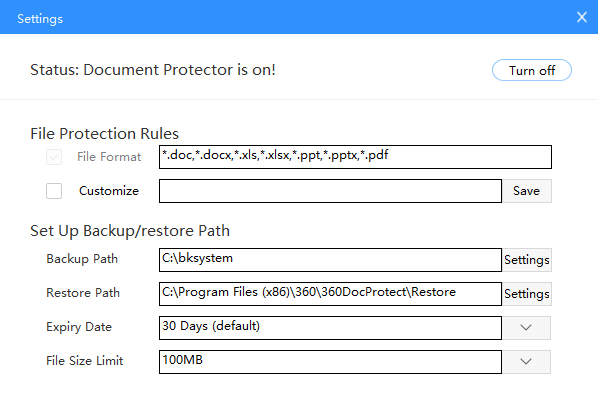Viewport: 598px width, 408px height.
Task: Click the File Format label
Action: (109, 157)
